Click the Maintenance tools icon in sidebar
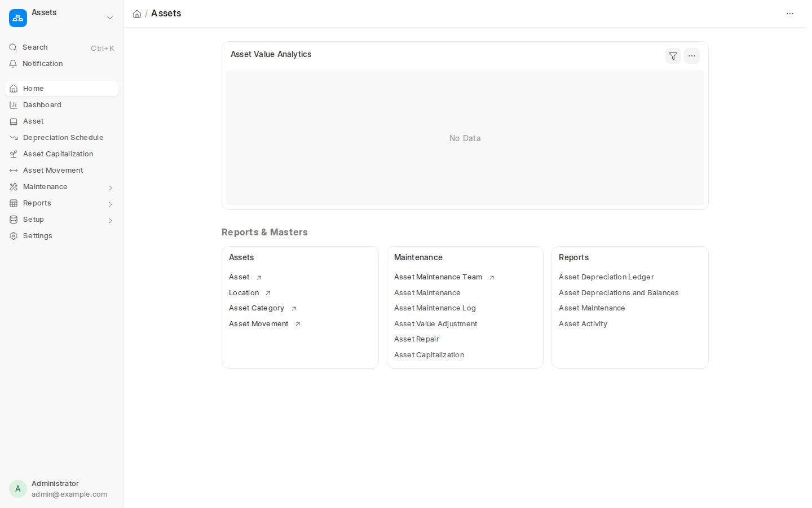This screenshot has height=508, width=812. tap(14, 187)
